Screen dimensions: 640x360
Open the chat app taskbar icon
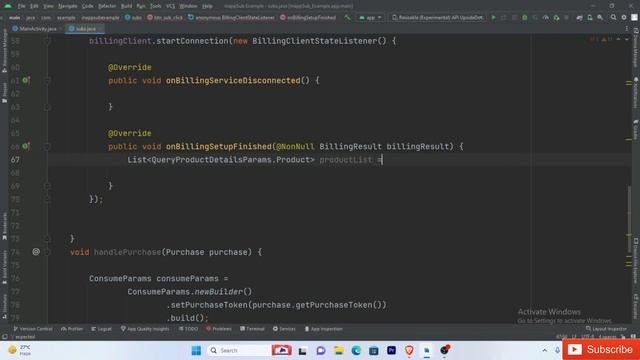pyautogui.click(x=321, y=350)
